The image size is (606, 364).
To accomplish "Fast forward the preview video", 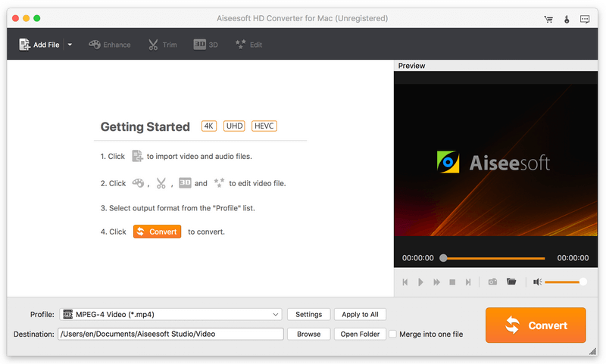I will click(437, 282).
